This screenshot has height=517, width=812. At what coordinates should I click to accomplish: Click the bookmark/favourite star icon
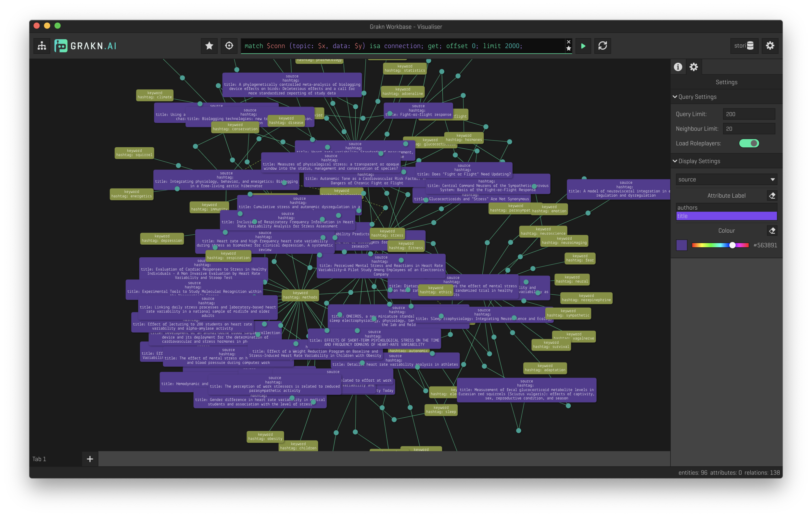pos(208,46)
